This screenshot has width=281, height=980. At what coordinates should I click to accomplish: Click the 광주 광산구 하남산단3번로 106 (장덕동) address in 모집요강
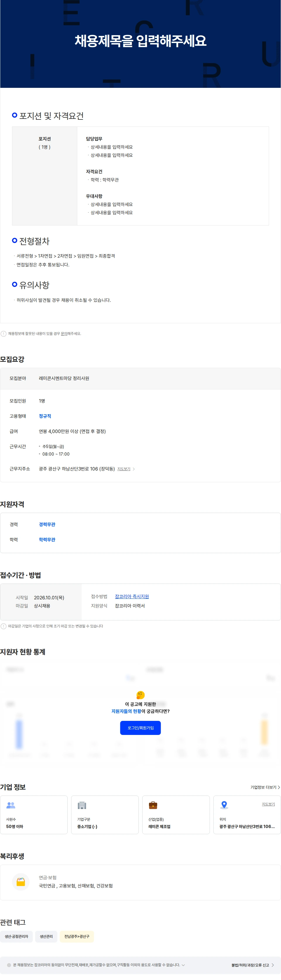pyautogui.click(x=77, y=469)
